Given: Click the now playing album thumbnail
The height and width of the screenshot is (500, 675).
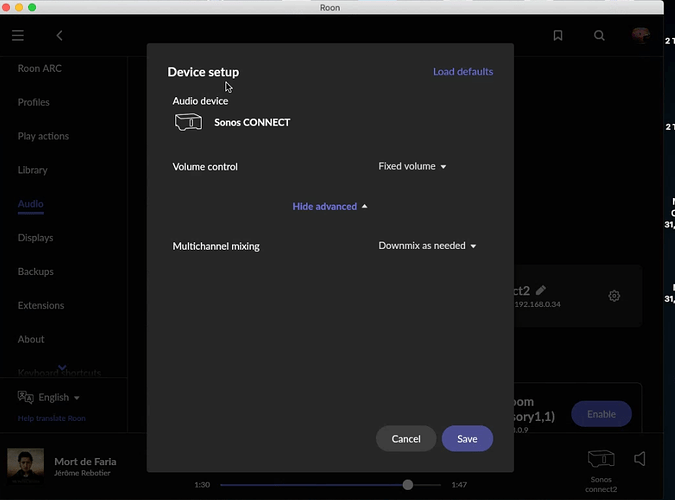Looking at the screenshot, I should click(x=25, y=466).
